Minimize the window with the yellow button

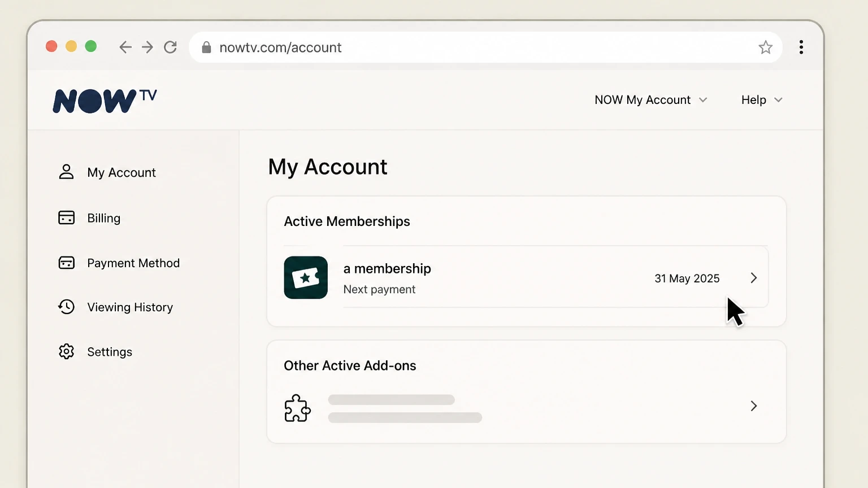click(71, 46)
